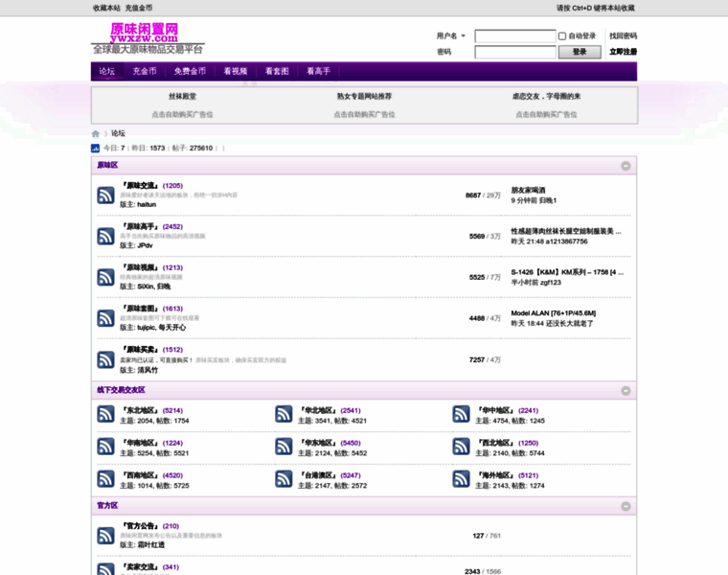Viewport: 728px width, 575px height.
Task: Click the 充值金币 top link
Action: pyautogui.click(x=138, y=8)
